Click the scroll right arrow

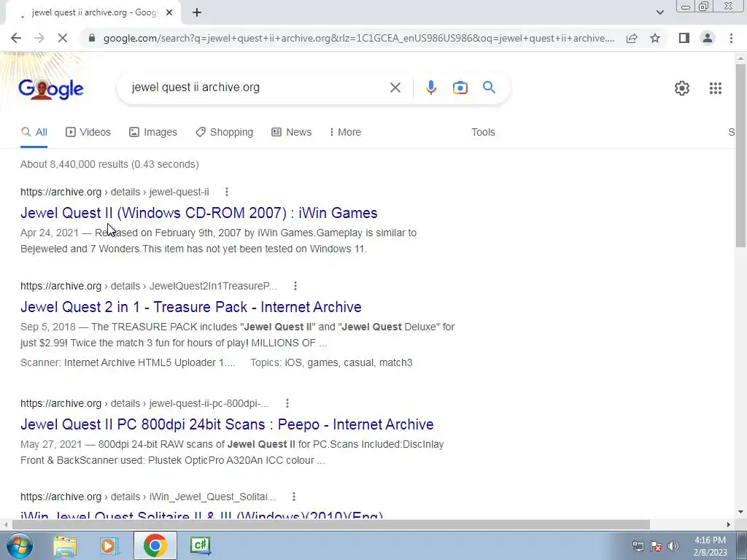pos(729,524)
